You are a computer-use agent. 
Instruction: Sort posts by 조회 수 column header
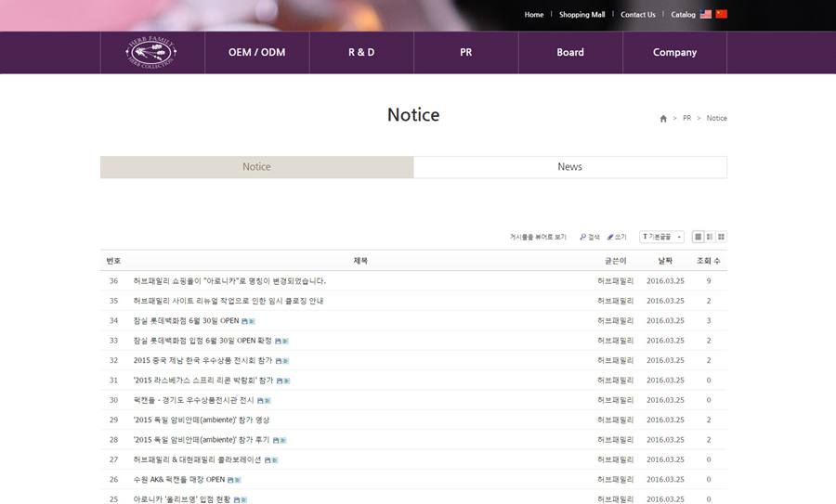pos(708,261)
